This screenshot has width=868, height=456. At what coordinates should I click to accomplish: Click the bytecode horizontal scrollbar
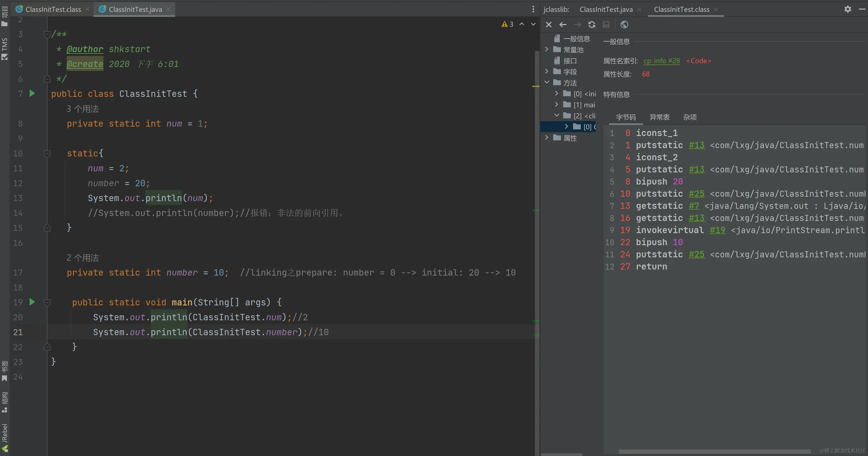coord(714,451)
